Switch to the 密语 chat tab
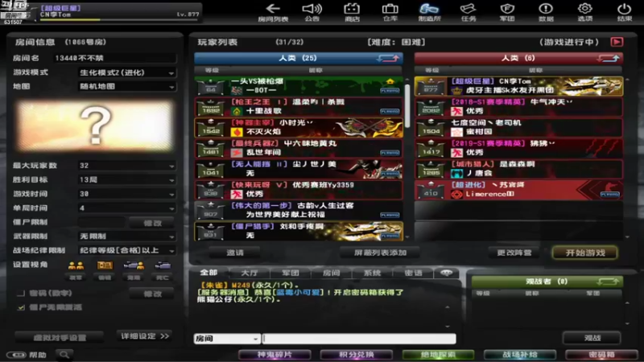The height and width of the screenshot is (362, 644). click(x=413, y=273)
